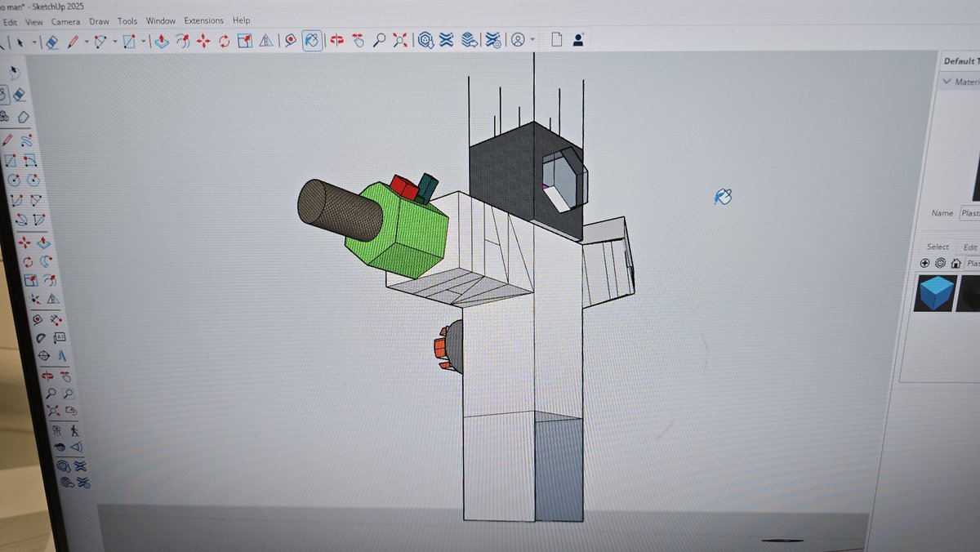Switch to the Edit tab in Materials
The width and height of the screenshot is (980, 552).
point(969,247)
